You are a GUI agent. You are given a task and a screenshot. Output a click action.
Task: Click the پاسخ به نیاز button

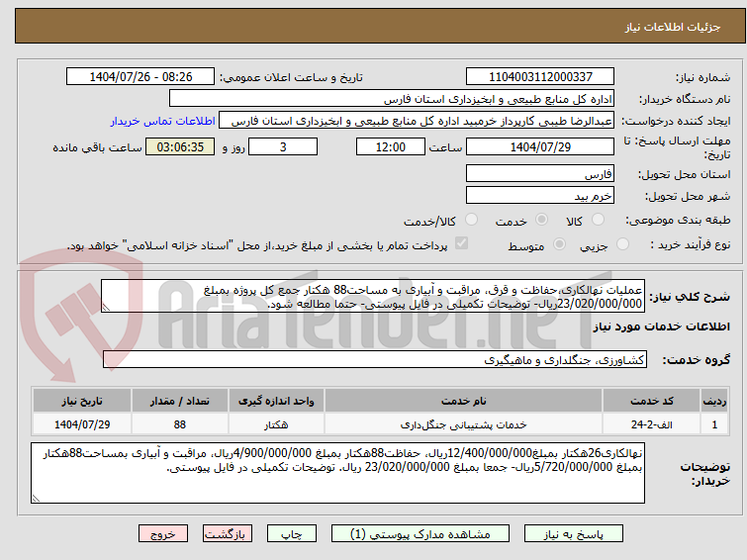coord(574,534)
